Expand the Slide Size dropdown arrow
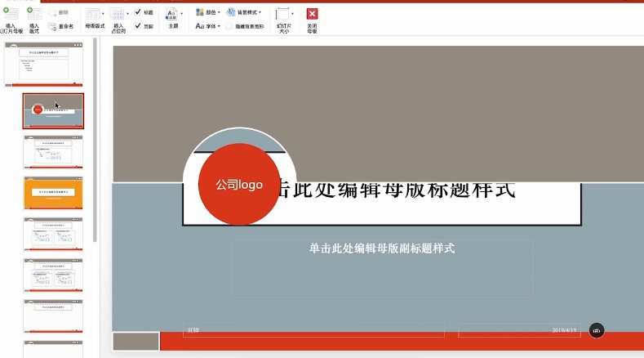Screen dimensions: 644x358 click(x=292, y=14)
